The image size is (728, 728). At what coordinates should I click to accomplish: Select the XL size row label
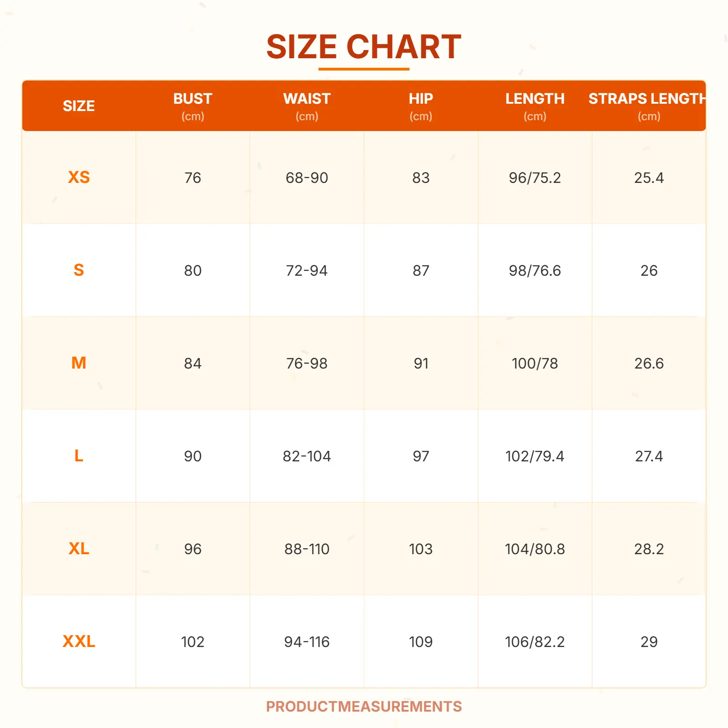point(79,549)
